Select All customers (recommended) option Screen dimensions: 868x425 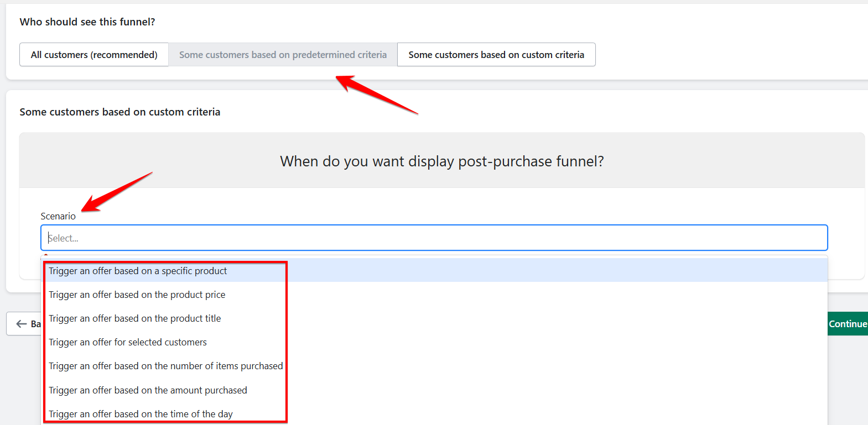coord(94,55)
